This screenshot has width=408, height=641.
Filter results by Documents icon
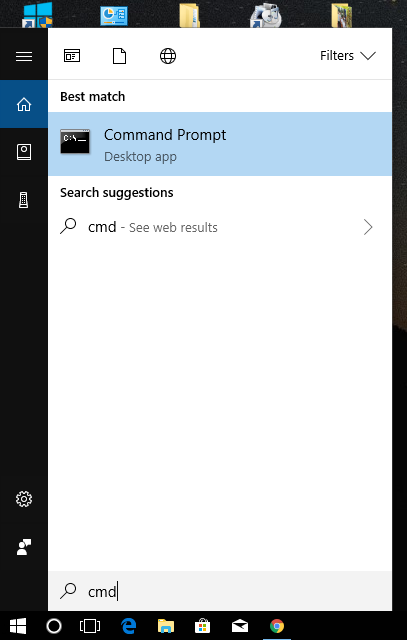[119, 56]
